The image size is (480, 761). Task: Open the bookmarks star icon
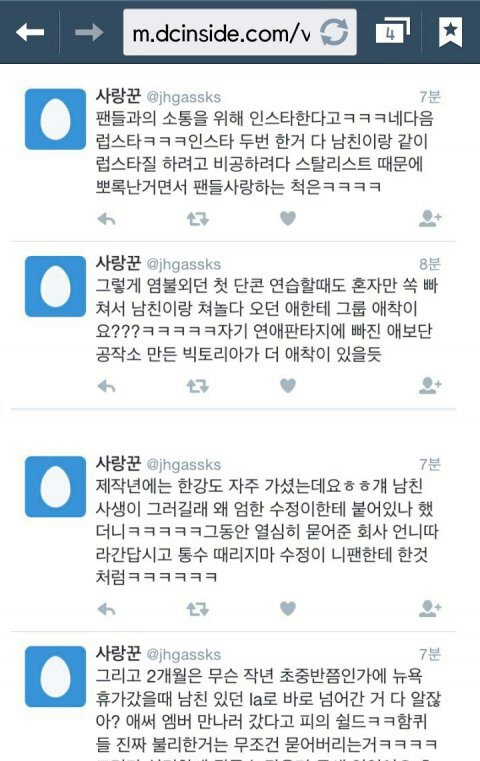click(x=450, y=32)
